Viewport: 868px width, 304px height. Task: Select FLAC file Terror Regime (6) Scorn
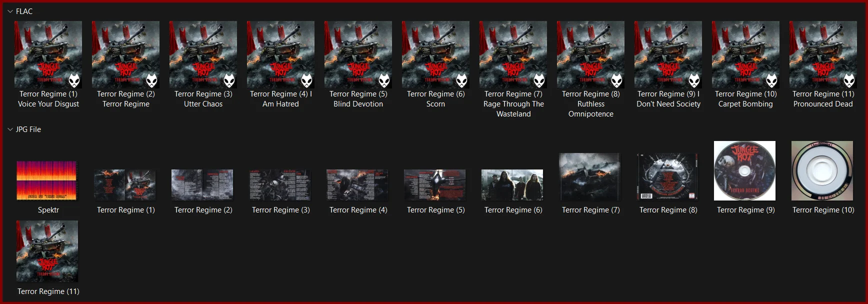click(435, 54)
